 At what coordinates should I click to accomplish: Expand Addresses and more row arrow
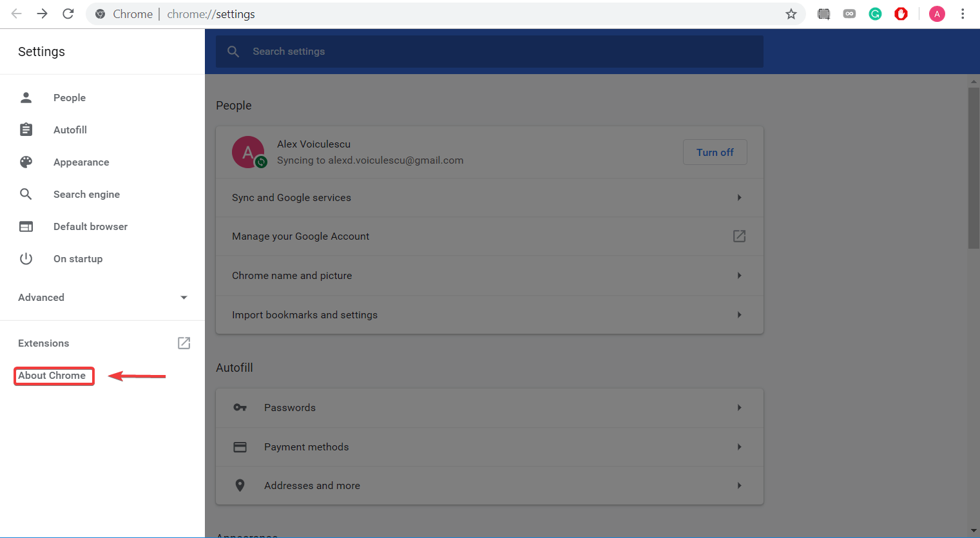point(739,485)
